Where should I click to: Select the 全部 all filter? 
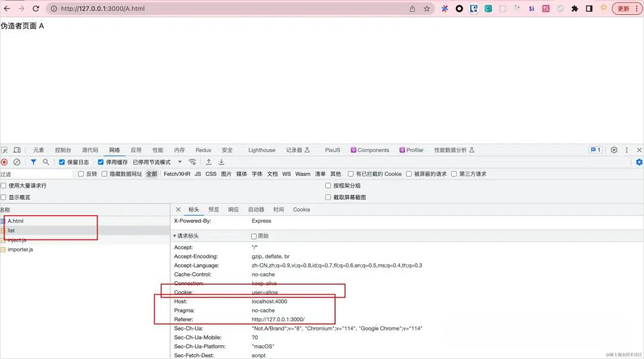coord(152,174)
